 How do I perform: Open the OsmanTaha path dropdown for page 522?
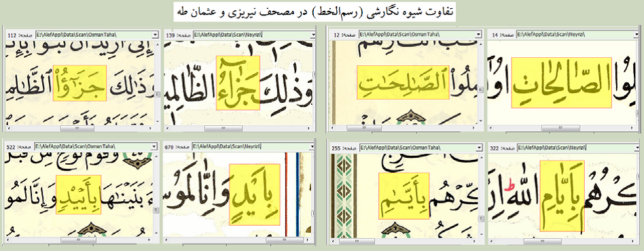(x=155, y=146)
